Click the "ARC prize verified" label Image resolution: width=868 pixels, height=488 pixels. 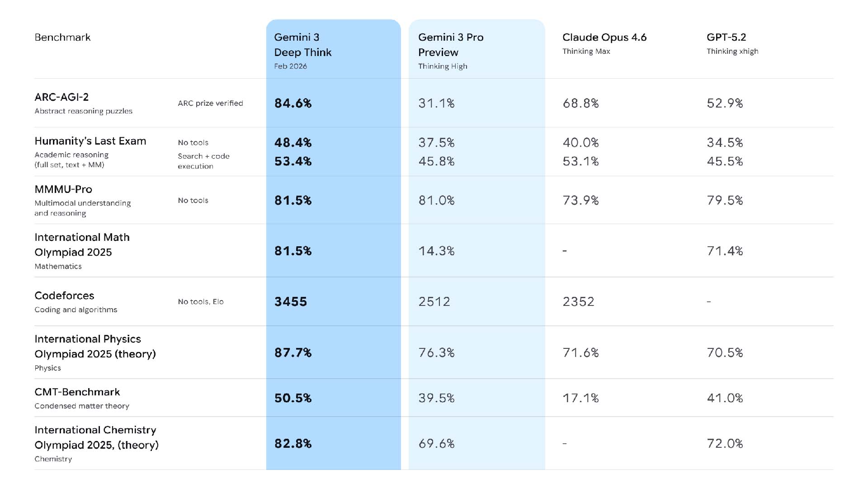[x=210, y=103]
